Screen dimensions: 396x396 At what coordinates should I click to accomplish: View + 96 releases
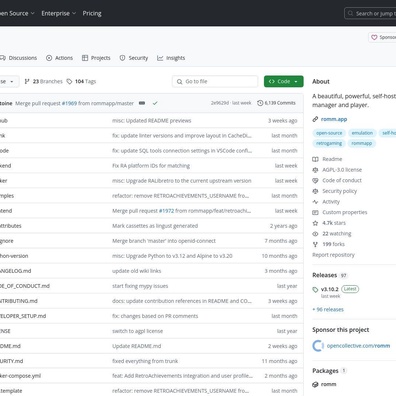pyautogui.click(x=328, y=309)
